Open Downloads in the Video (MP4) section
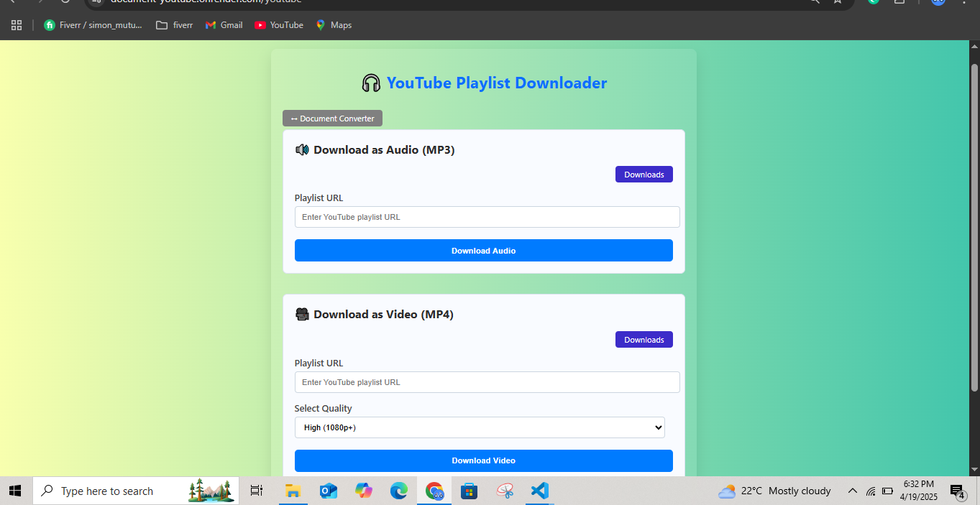The width and height of the screenshot is (980, 505). pyautogui.click(x=644, y=340)
